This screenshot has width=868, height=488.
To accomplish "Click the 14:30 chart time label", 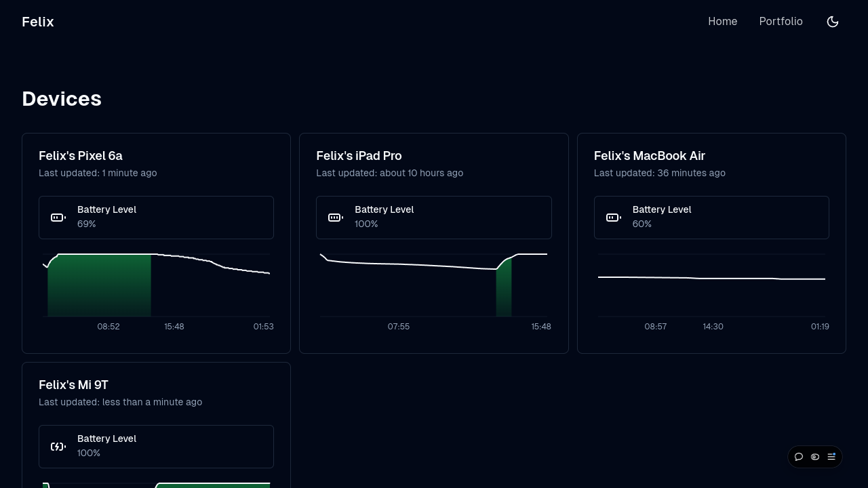I will coord(713,327).
